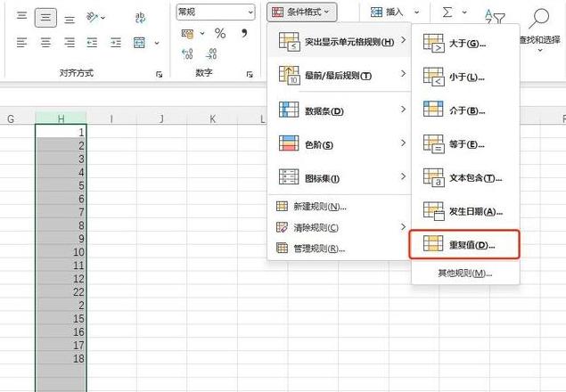Select 介于 rule

(x=465, y=110)
